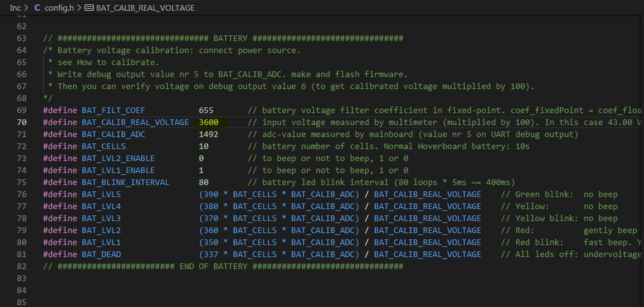Click the END OF BATTERY comment line
This screenshot has height=307, width=644.
[223, 266]
